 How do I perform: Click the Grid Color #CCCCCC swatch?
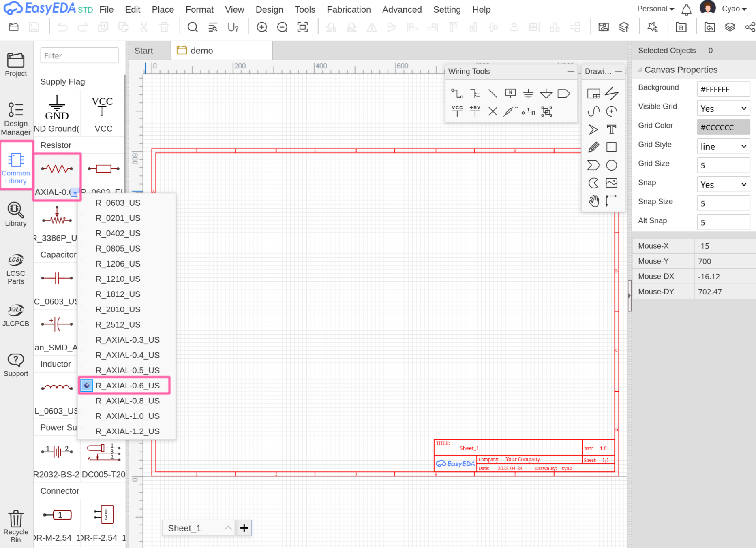[x=724, y=127]
